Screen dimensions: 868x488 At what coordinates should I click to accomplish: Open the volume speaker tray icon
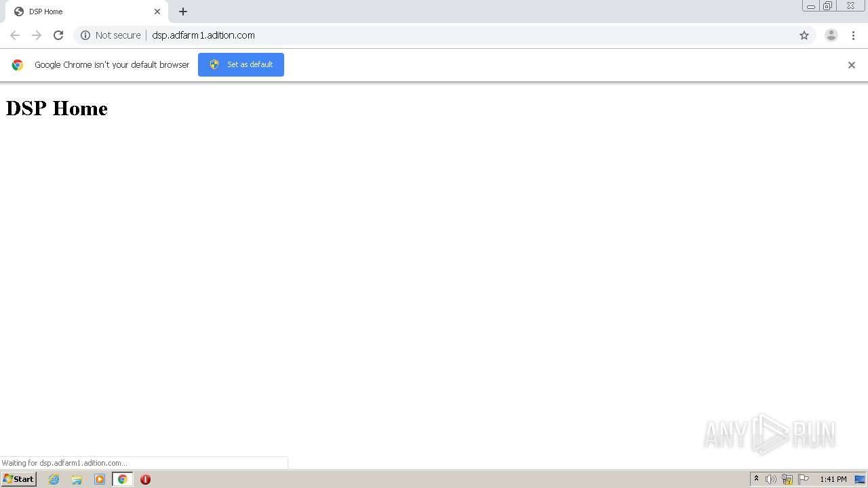tap(771, 479)
